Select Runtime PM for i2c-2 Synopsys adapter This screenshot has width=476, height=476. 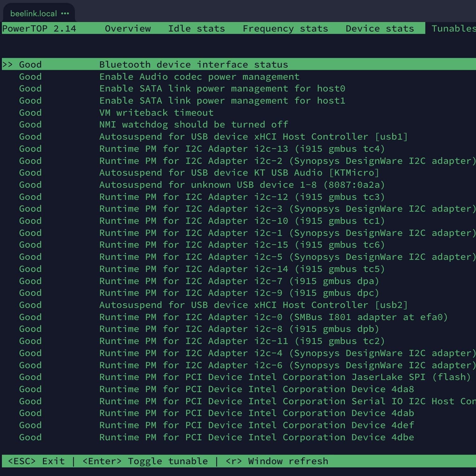[x=288, y=161]
